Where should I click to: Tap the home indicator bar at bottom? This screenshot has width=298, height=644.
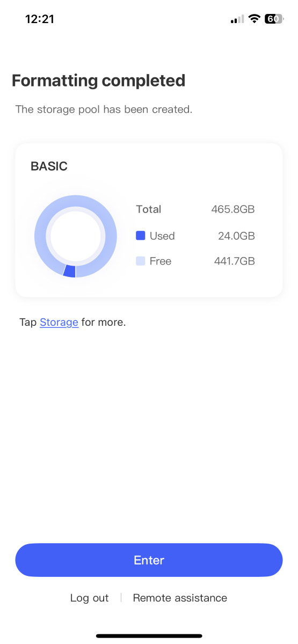click(149, 636)
